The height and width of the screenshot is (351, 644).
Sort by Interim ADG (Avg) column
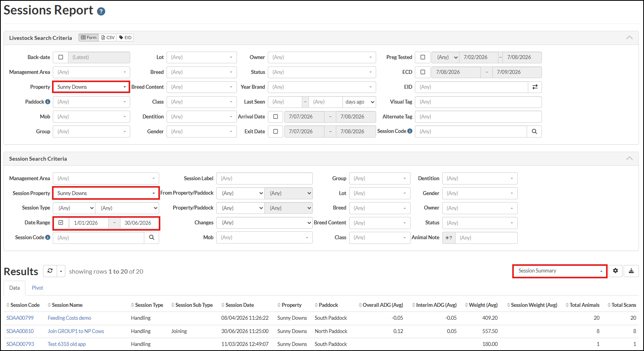pyautogui.click(x=434, y=305)
